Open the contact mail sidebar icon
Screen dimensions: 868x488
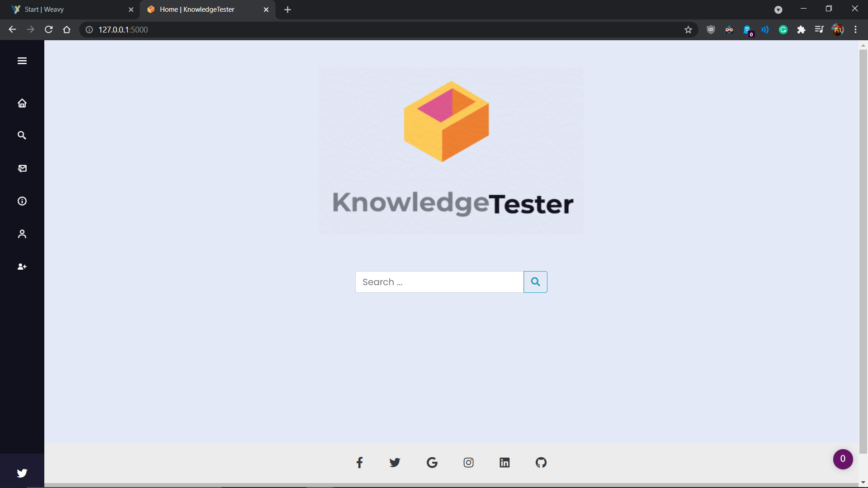pos(22,169)
